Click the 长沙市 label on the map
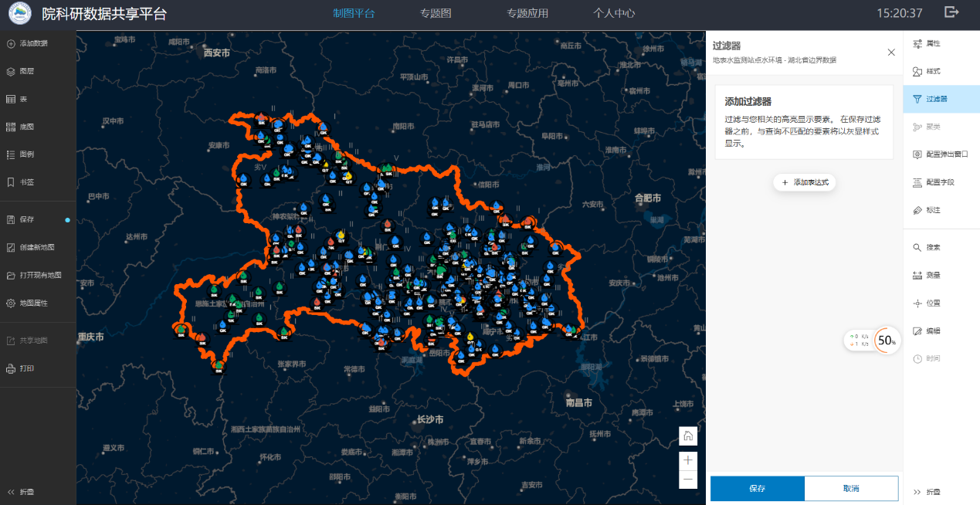 pyautogui.click(x=430, y=419)
